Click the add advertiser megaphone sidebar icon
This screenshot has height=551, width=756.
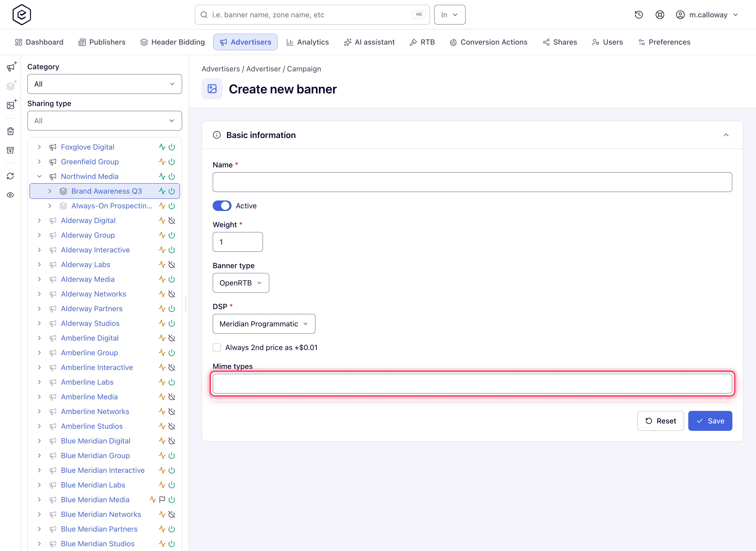[x=11, y=67]
